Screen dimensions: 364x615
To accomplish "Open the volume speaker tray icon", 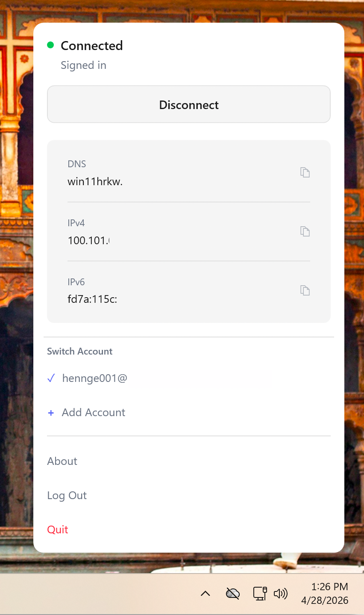I will point(281,594).
